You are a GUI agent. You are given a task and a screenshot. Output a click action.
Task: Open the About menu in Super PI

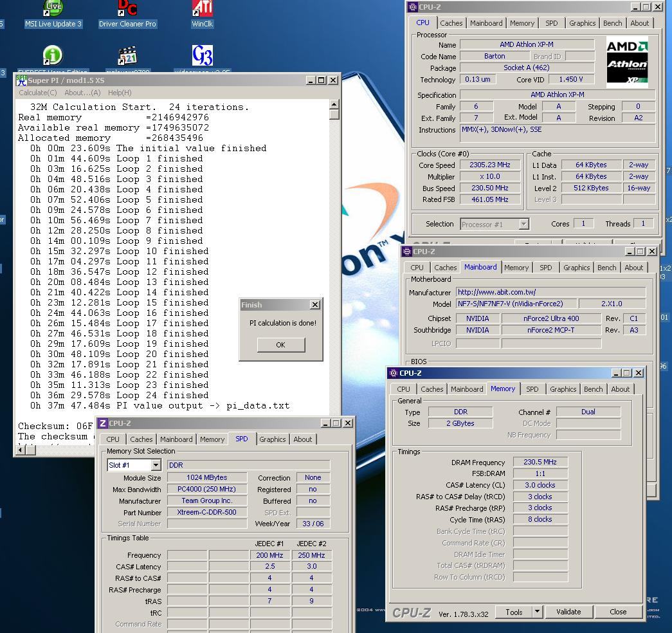[82, 93]
